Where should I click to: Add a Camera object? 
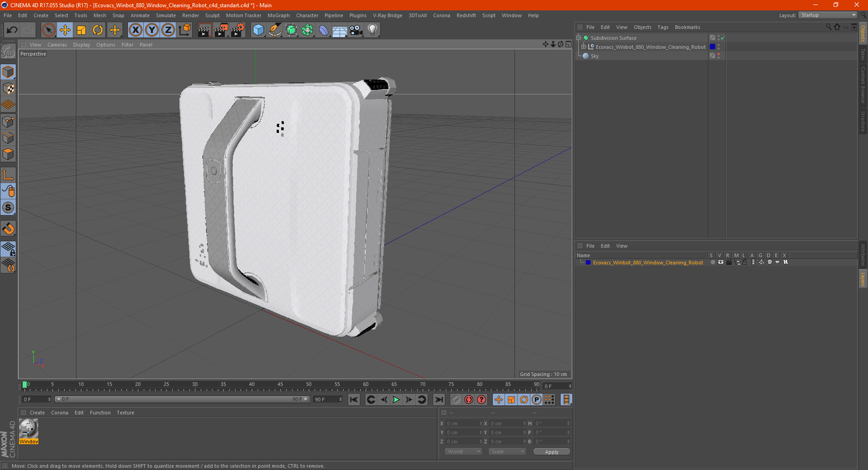pos(356,30)
